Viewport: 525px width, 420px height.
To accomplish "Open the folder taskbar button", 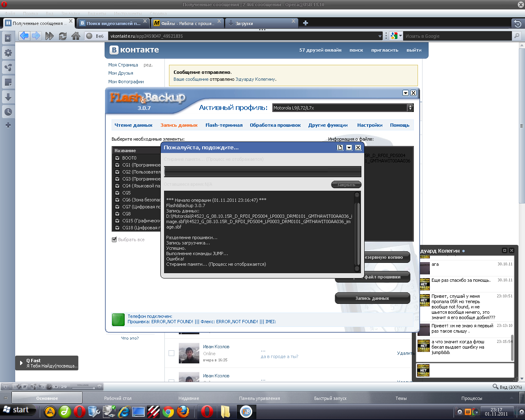I will click(x=226, y=411).
